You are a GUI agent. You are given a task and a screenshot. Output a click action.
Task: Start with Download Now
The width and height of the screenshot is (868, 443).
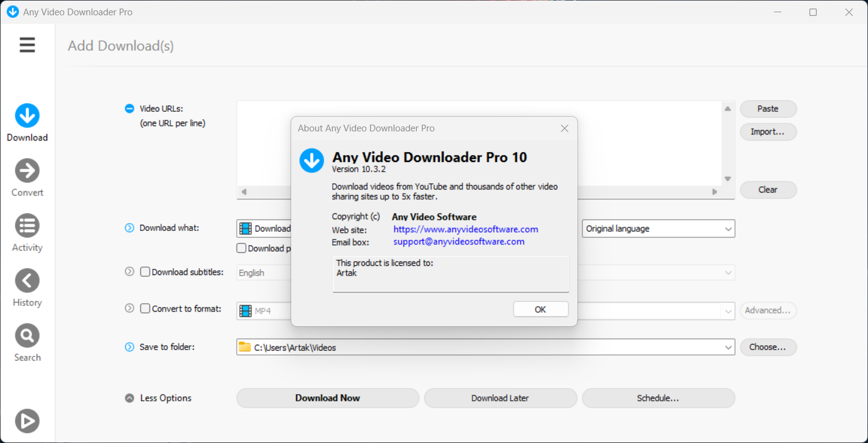click(x=328, y=398)
